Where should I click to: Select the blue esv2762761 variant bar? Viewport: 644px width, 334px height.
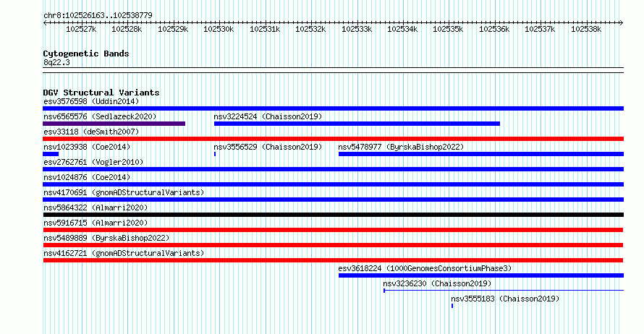click(x=333, y=169)
